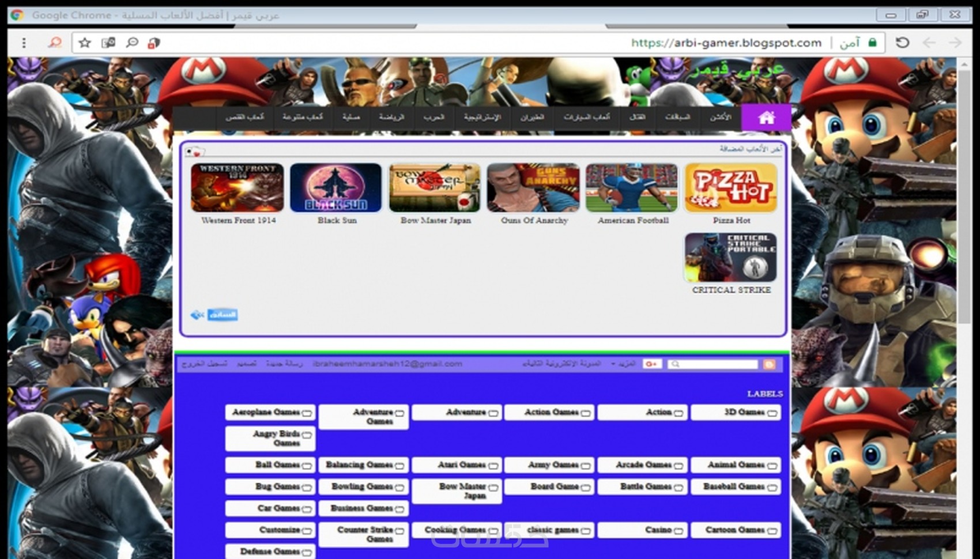Click تسجيل الخروج sign out link

tap(205, 364)
